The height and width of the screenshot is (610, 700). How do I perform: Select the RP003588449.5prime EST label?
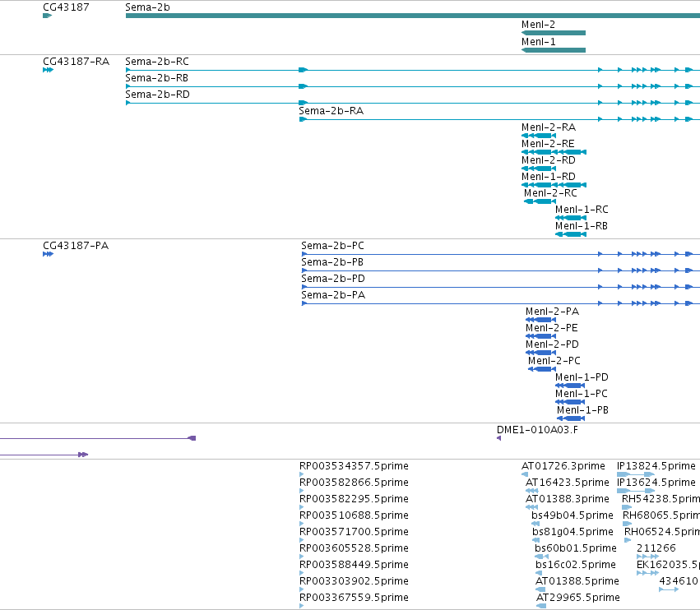(x=354, y=565)
